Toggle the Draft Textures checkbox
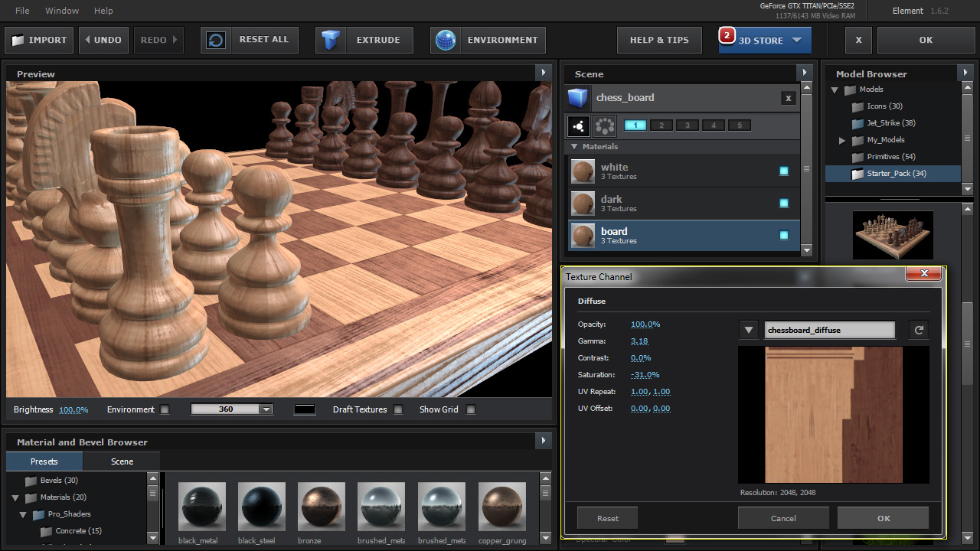The height and width of the screenshot is (551, 980). 398,409
